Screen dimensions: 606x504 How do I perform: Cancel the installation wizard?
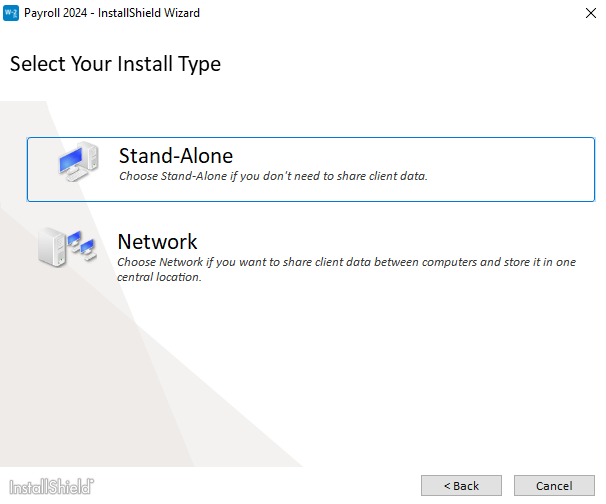click(x=554, y=486)
